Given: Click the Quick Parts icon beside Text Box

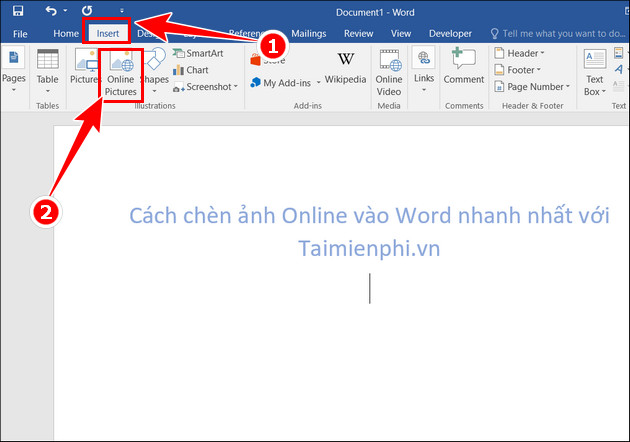Looking at the screenshot, I should pos(619,53).
